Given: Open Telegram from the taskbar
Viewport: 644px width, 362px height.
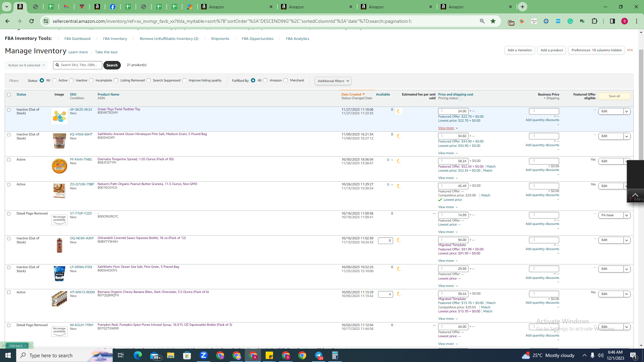Looking at the screenshot, I should [x=319, y=355].
